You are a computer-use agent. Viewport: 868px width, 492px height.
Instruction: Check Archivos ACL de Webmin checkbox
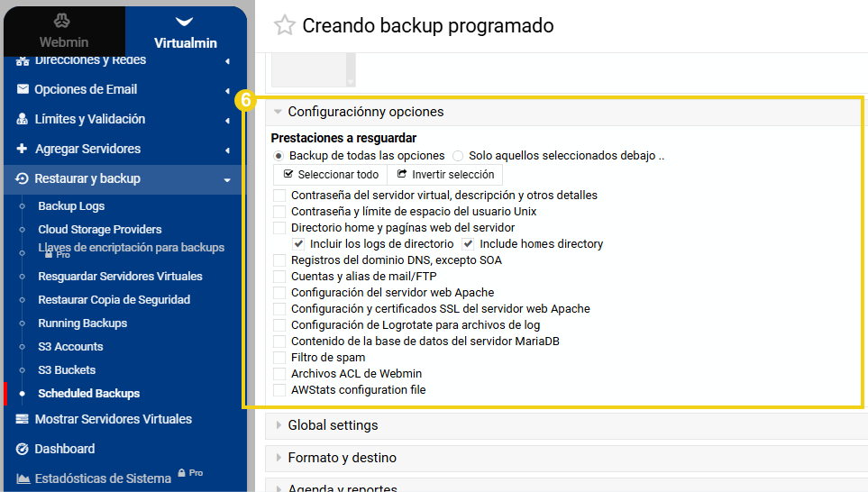(279, 374)
